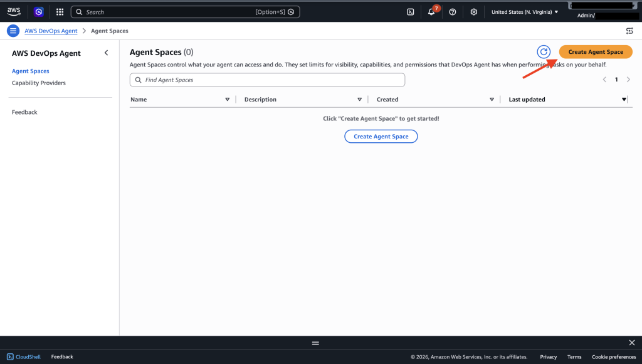Screen dimensions: 642x364
Task: Click the AWS DevOps Agent sidebar title
Action: [x=46, y=53]
